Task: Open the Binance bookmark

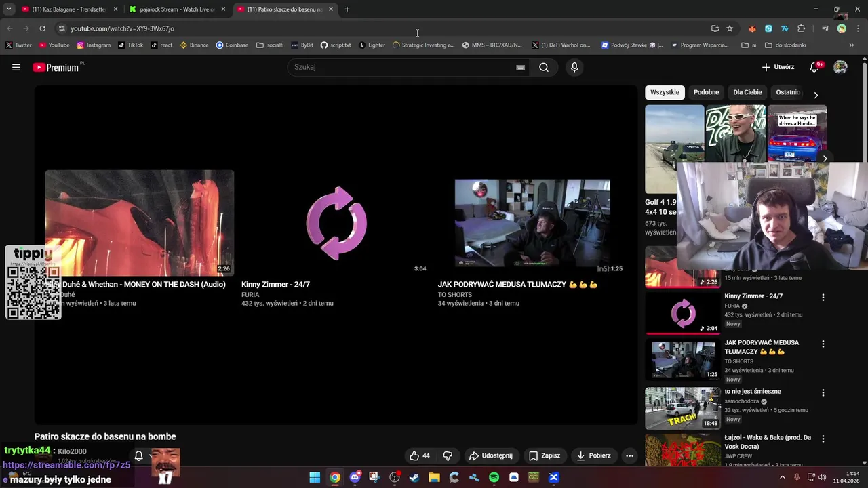Action: coord(195,45)
